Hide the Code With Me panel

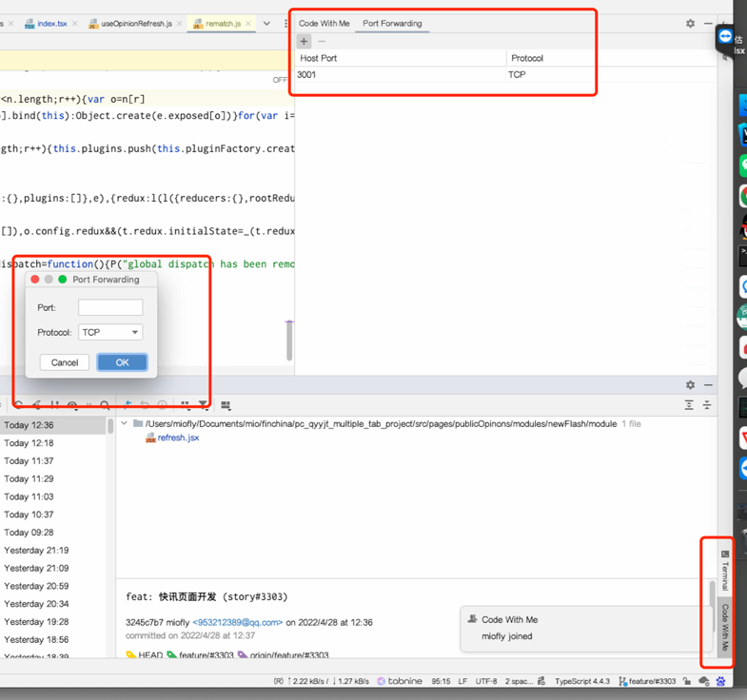[708, 24]
